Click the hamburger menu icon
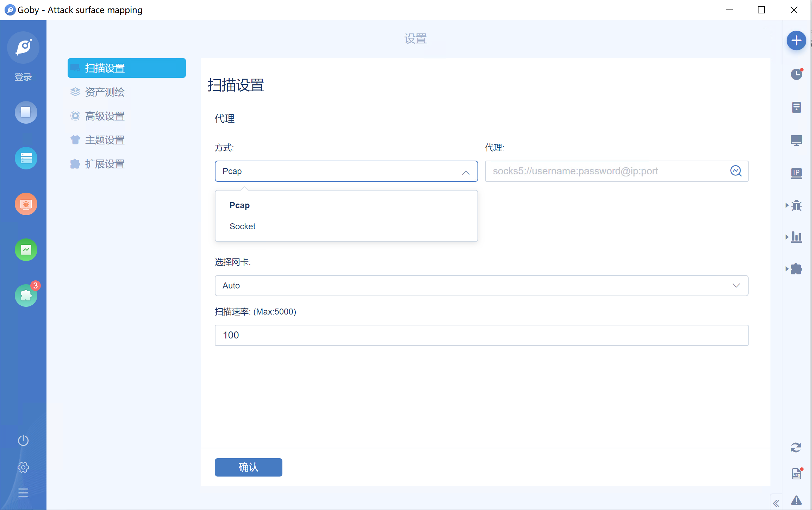Screen dimensions: 812x510 (23, 493)
